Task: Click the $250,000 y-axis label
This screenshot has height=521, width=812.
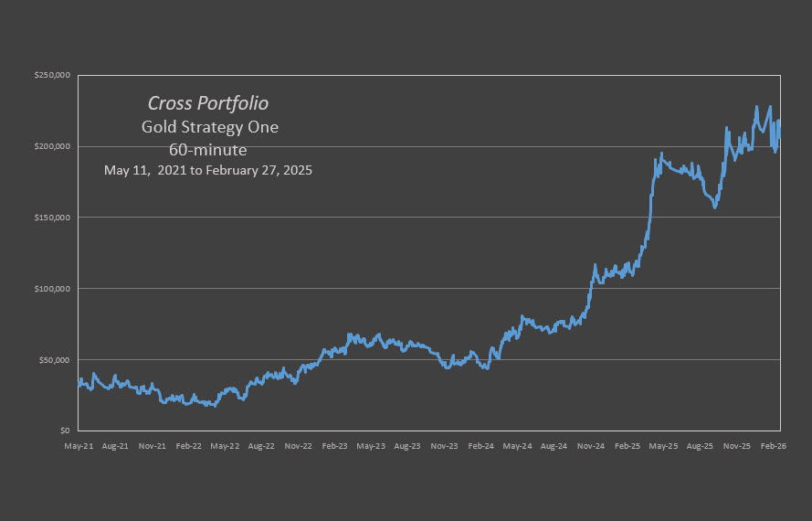Action: [x=53, y=76]
